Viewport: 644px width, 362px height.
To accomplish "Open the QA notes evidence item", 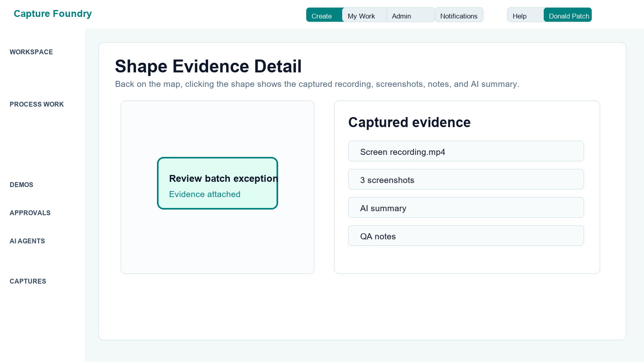I will click(x=466, y=236).
